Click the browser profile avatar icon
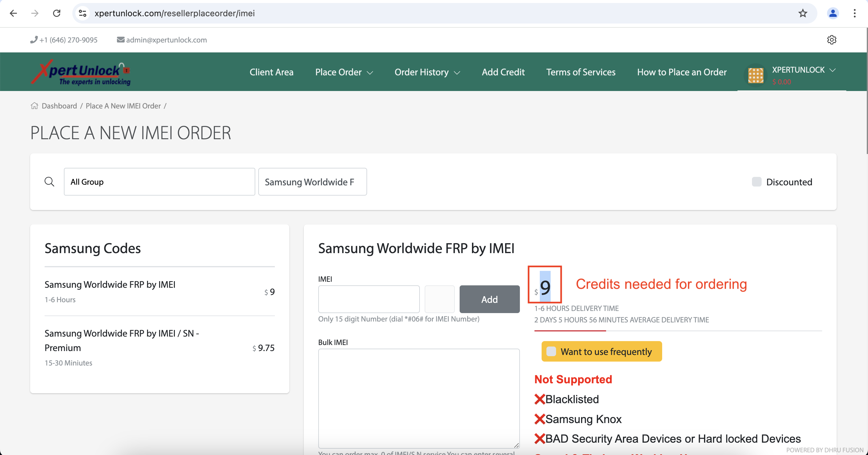 (833, 13)
